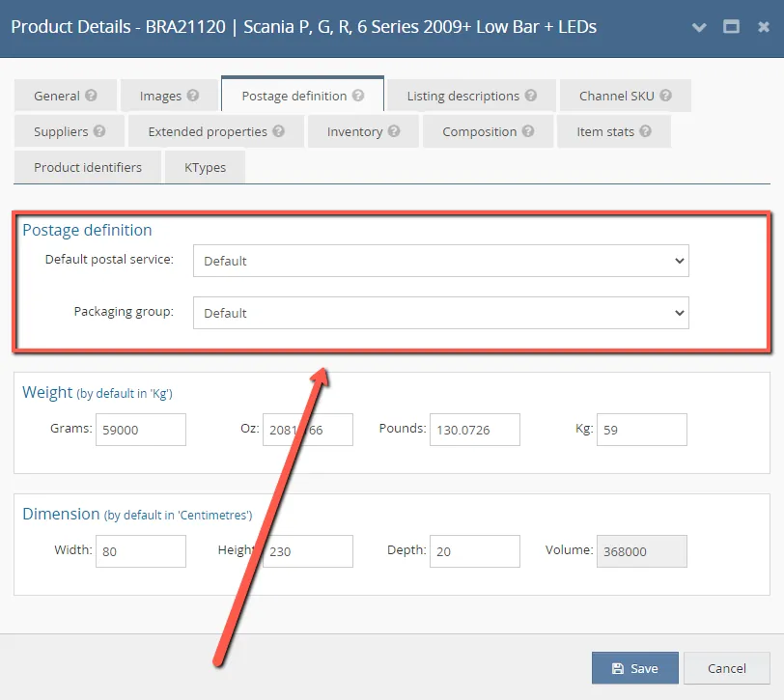Expand the Packaging group dropdown
This screenshot has width=784, height=700.
click(x=441, y=313)
